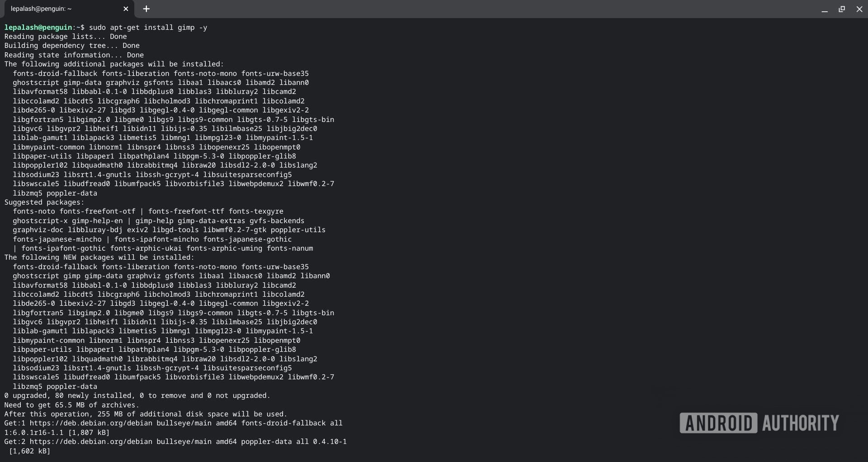Image resolution: width=868 pixels, height=462 pixels.
Task: Minimize the terminal window
Action: point(825,9)
